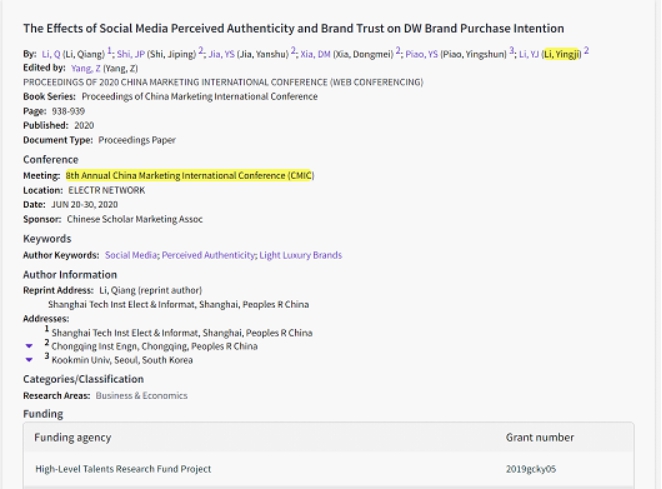Expand the Kookmin Univ address arrow
Image resolution: width=662 pixels, height=489 pixels.
point(29,360)
